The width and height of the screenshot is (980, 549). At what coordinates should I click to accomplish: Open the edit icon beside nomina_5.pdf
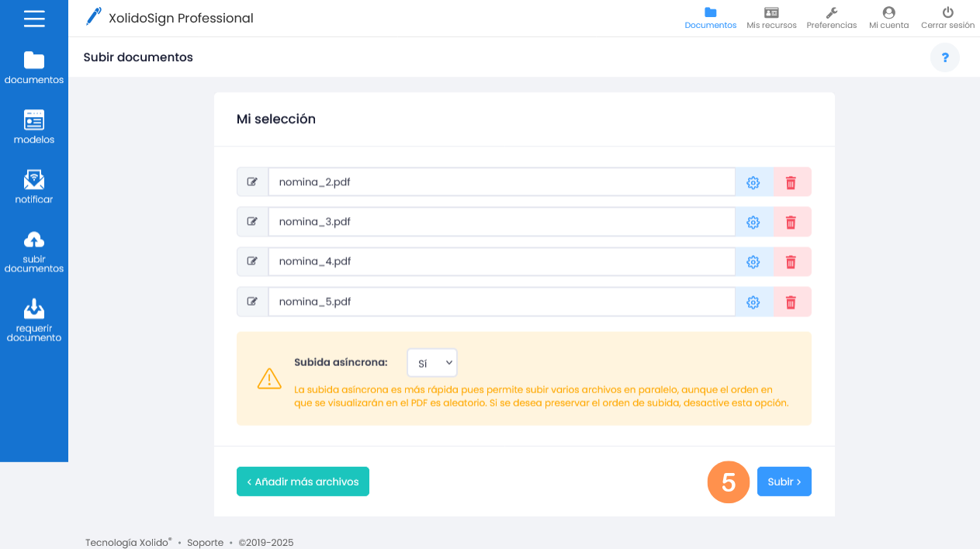point(251,301)
